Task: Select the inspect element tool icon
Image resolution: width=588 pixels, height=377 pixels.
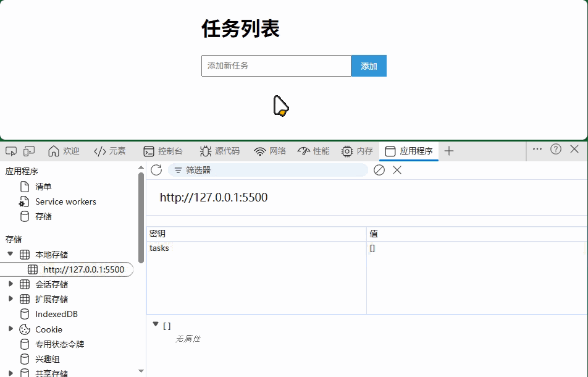Action: pos(10,150)
